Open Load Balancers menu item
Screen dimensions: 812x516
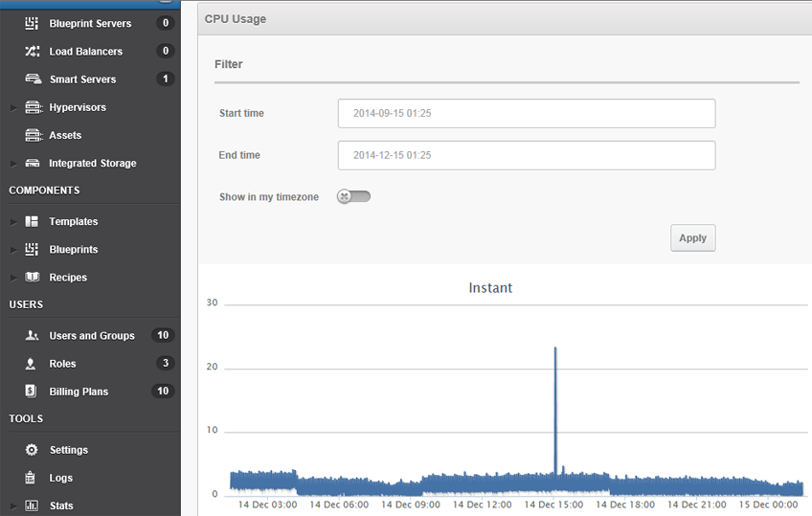(86, 52)
